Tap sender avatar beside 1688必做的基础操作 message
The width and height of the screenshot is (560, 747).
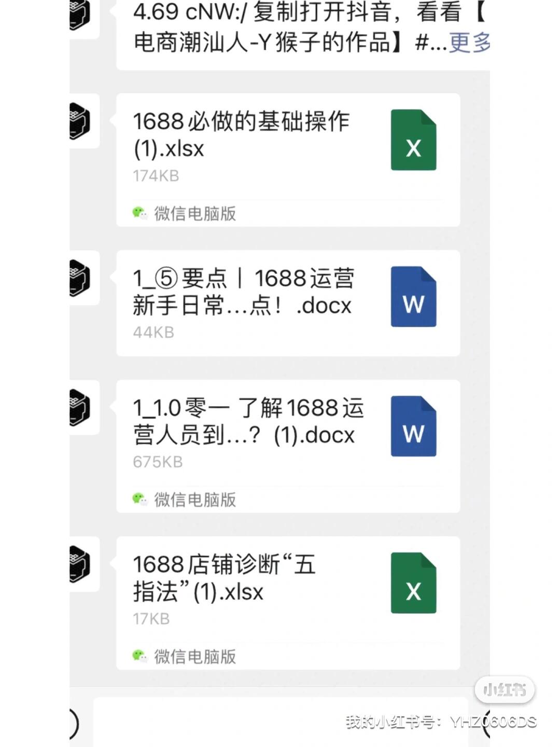point(83,121)
